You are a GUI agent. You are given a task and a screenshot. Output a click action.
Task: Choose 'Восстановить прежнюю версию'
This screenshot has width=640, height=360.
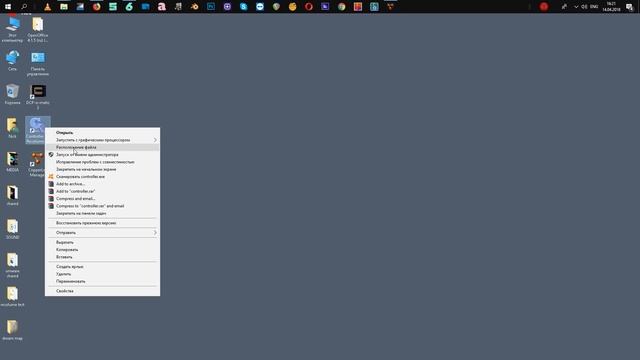[x=102, y=223]
